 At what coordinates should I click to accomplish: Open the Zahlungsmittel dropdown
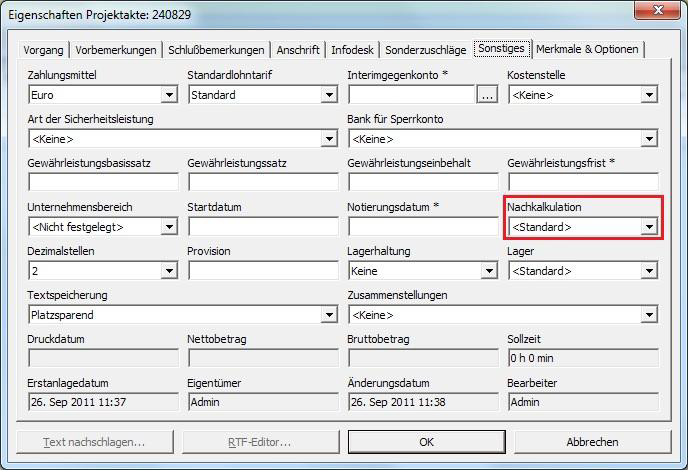point(169,95)
